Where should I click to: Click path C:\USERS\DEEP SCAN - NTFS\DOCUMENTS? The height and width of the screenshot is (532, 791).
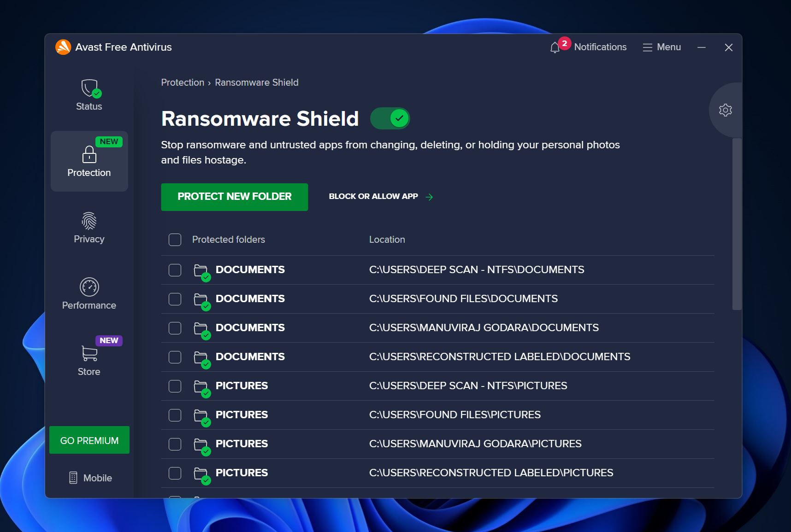tap(477, 269)
